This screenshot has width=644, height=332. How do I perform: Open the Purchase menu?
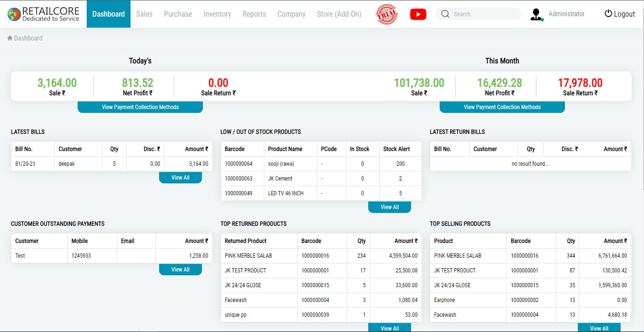tap(178, 14)
